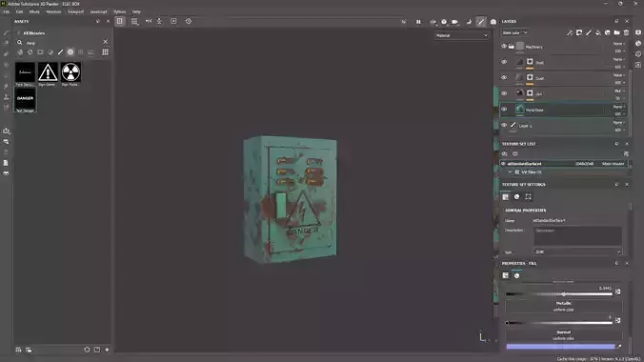This screenshot has width=644, height=362.
Task: Add a folder in Layers panel
Action: (617, 32)
